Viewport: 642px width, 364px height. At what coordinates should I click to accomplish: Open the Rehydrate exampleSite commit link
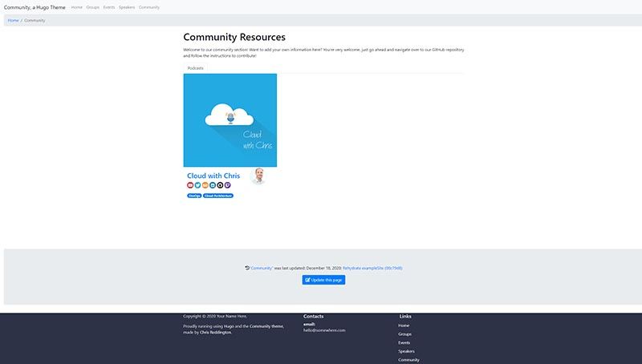(372, 269)
